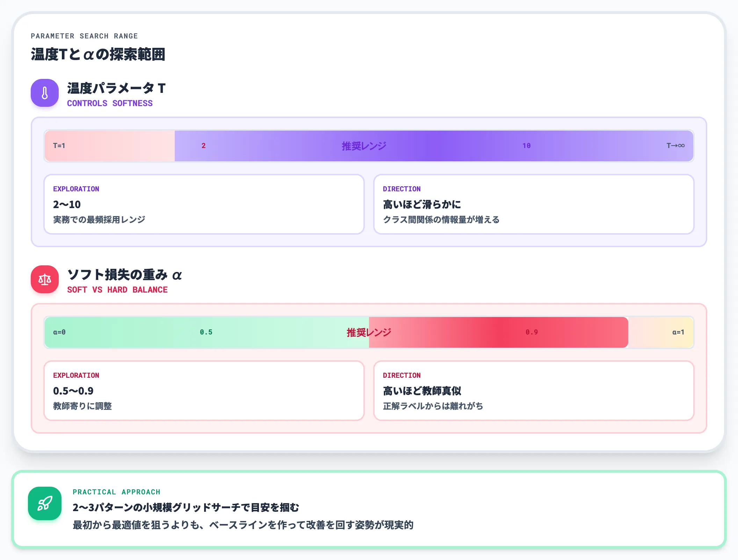738x560 pixels.
Task: Select the 高いほど教師真似 direction card
Action: pyautogui.click(x=534, y=391)
